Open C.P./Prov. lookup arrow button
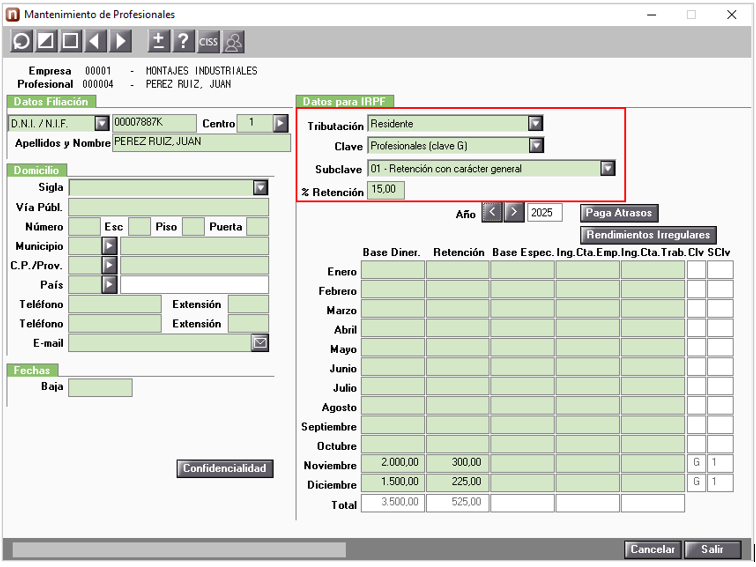This screenshot has height=567, width=756. (109, 265)
